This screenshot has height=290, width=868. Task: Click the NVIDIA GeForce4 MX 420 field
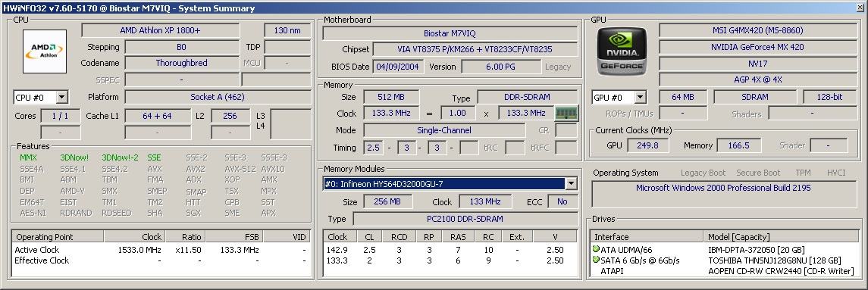[758, 47]
